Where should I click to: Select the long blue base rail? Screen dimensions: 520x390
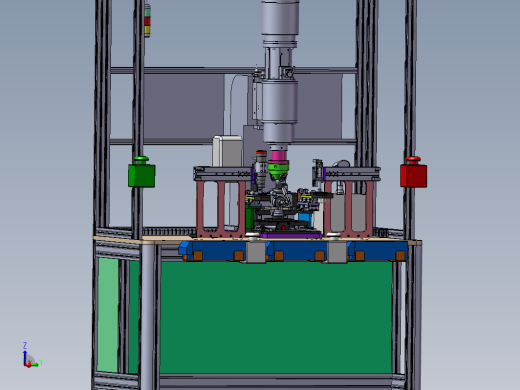click(x=293, y=251)
